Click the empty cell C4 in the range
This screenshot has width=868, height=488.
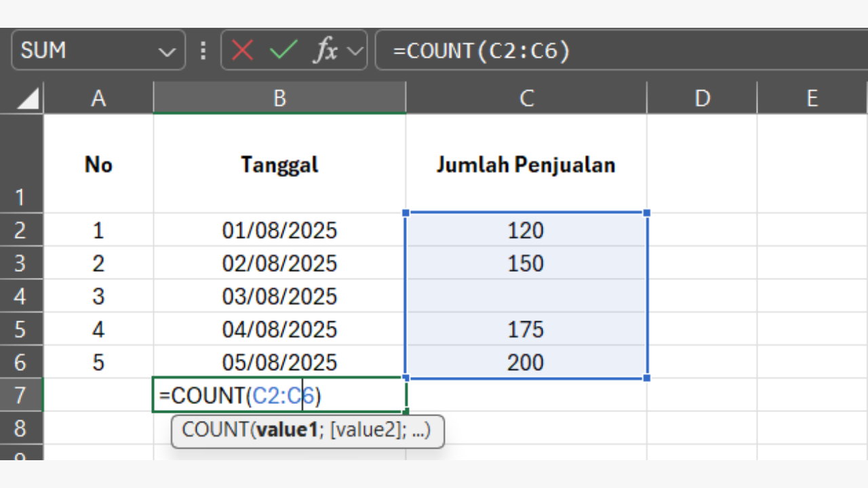coord(526,296)
